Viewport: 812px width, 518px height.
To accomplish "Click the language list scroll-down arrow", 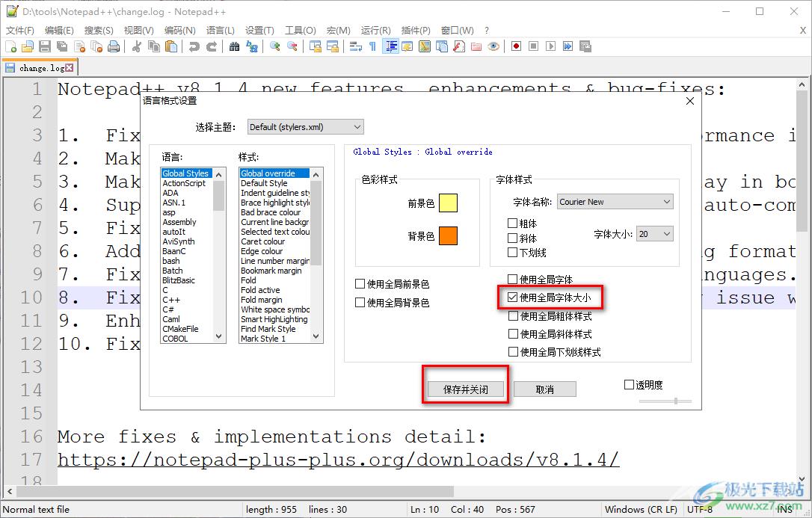I will [218, 336].
